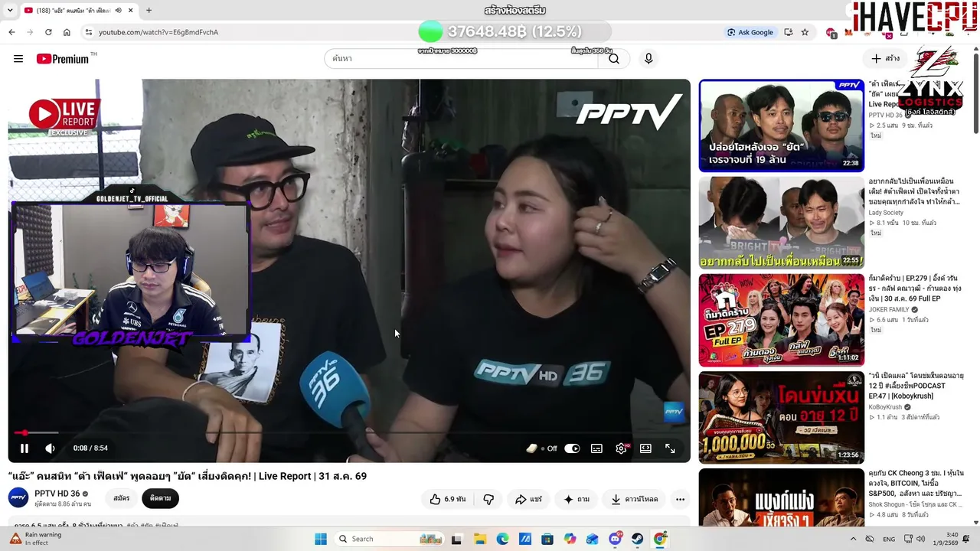Click the แชร์ share button
Image resolution: width=980 pixels, height=551 pixels.
click(528, 499)
